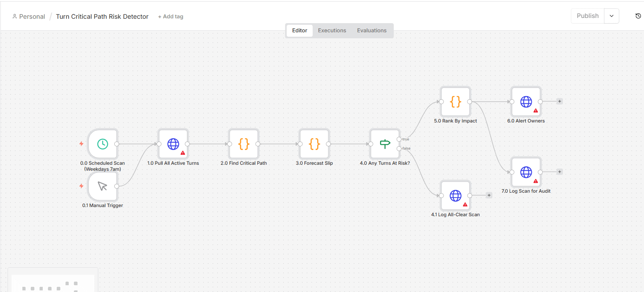Image resolution: width=644 pixels, height=292 pixels.
Task: Click the lightning trigger icon beside Scheduled Scan
Action: pos(81,144)
